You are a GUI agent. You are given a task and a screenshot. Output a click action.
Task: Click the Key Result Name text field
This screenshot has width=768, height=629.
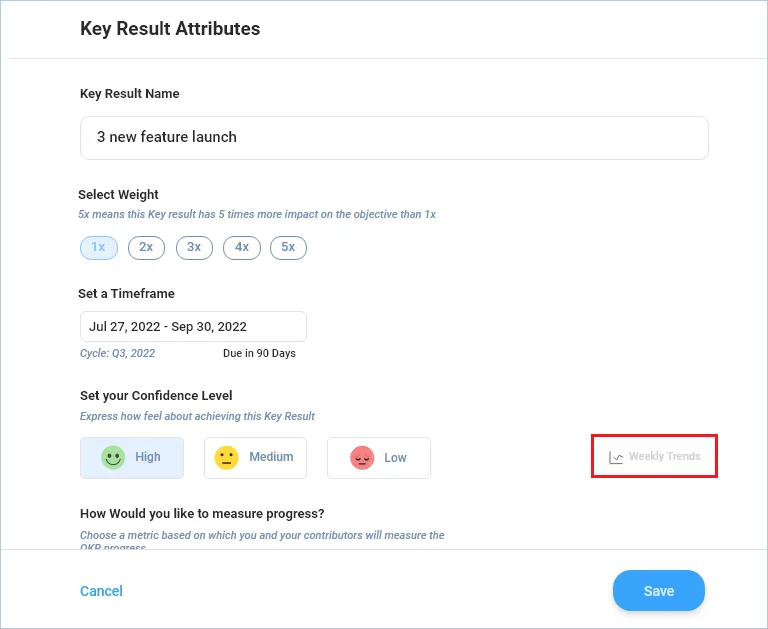[x=394, y=138]
